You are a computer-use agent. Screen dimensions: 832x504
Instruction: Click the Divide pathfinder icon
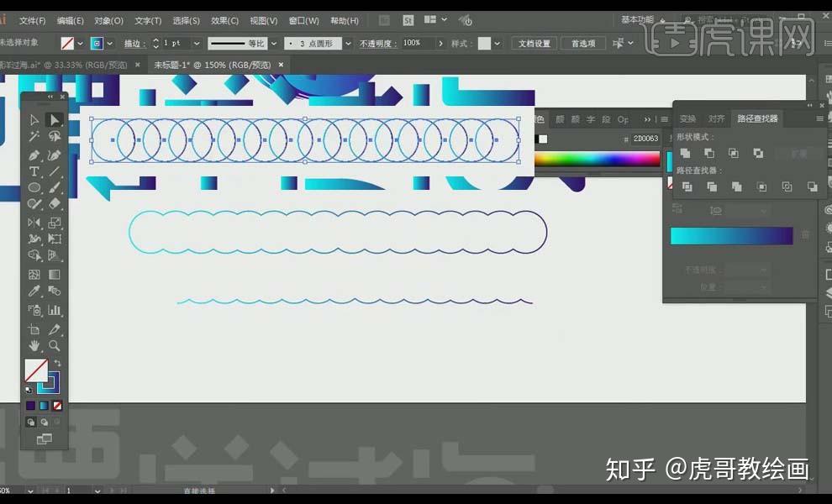687,186
